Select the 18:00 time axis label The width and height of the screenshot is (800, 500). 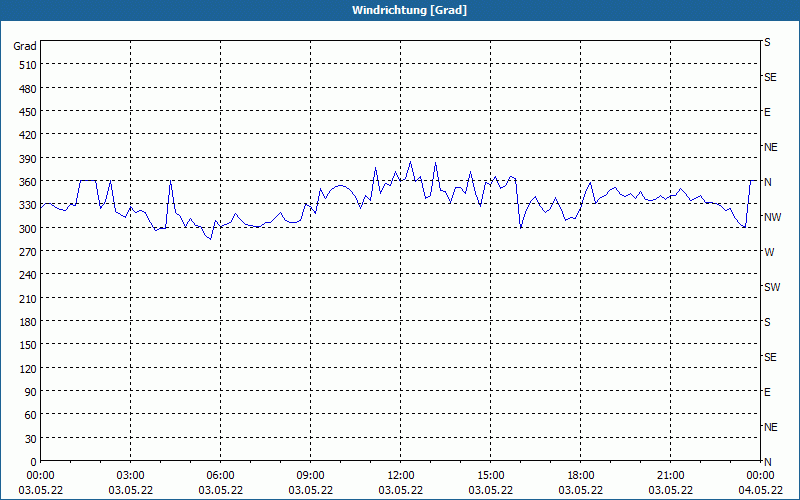coord(581,476)
